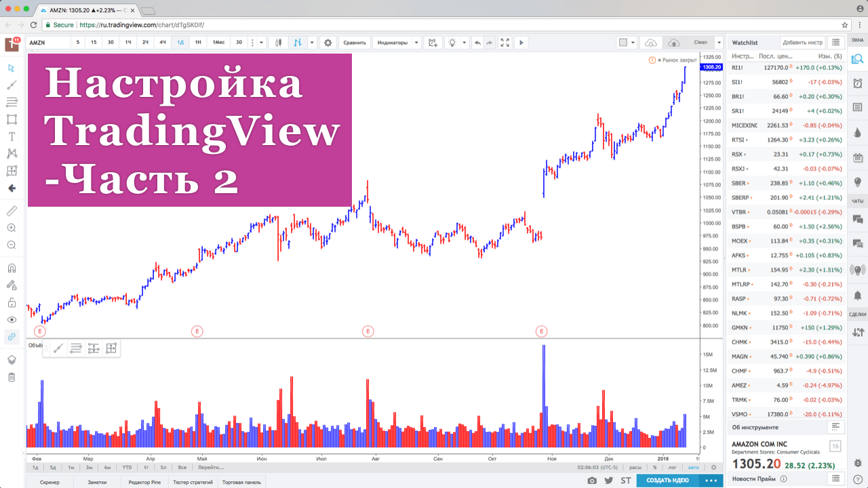Screen dimensions: 868x488
Task: Click the Twitter share icon
Action: tap(609, 481)
